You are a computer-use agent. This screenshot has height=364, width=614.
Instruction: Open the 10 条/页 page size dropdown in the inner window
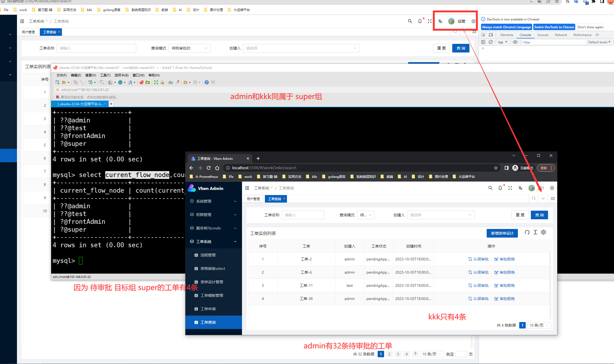(539, 325)
